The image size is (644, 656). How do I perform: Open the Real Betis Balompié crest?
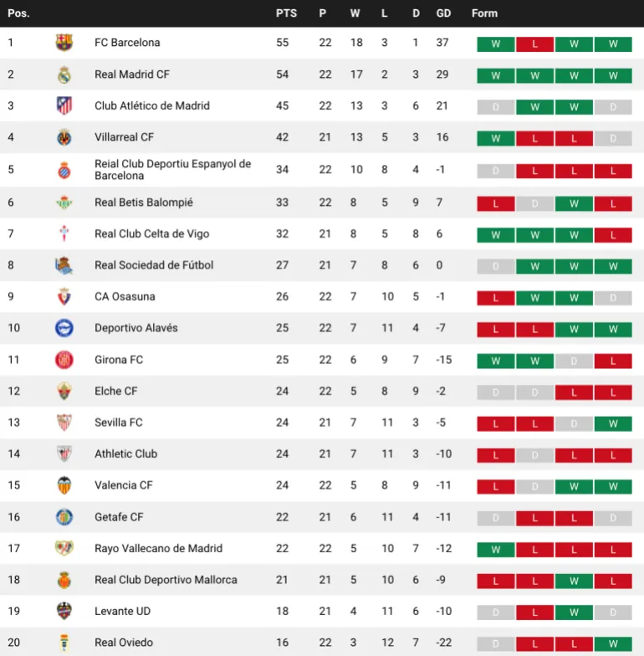tap(64, 202)
